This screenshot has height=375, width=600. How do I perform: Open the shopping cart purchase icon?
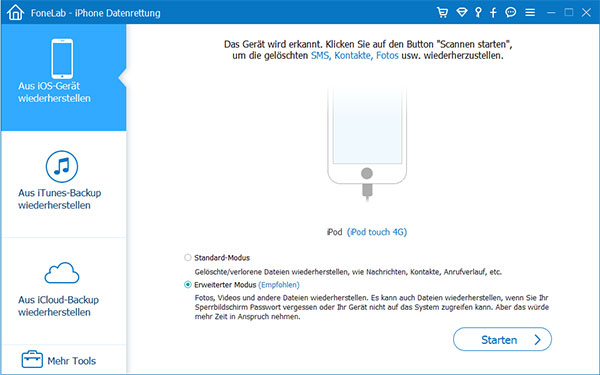[x=442, y=13]
